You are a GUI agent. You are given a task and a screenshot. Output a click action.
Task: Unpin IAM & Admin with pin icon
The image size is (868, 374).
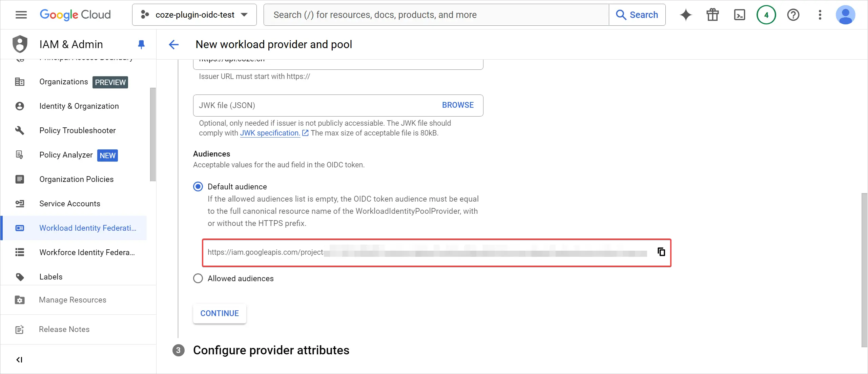tap(141, 44)
